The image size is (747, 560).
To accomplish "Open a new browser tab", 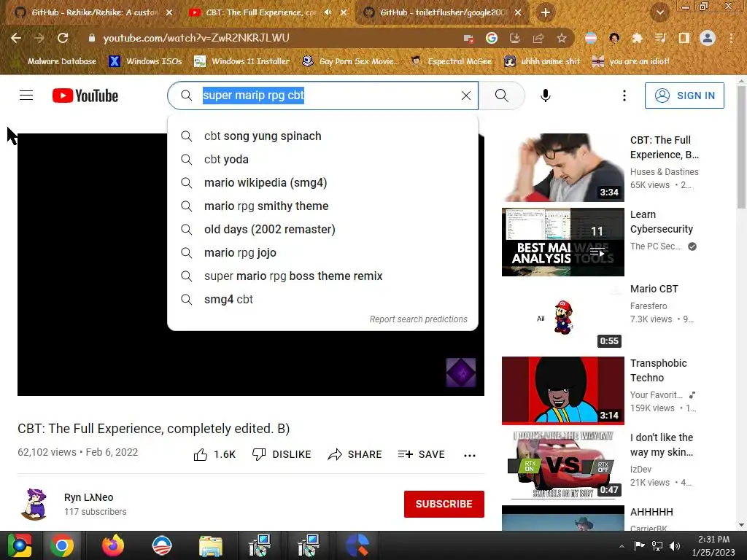I will pyautogui.click(x=546, y=12).
